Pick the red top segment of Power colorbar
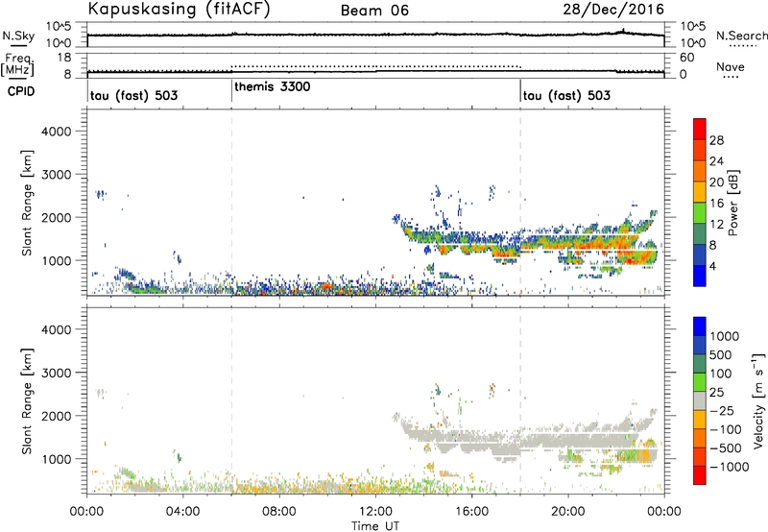This screenshot has height=532, width=768. tap(700, 129)
